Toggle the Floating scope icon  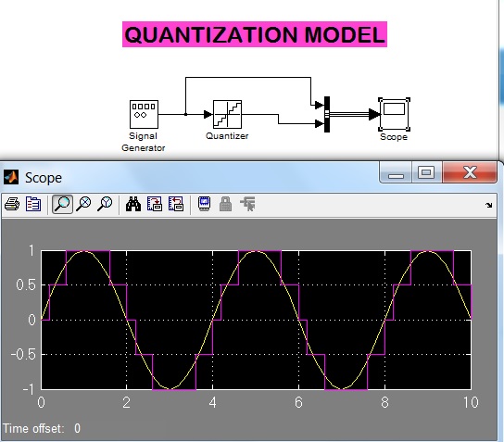click(205, 204)
